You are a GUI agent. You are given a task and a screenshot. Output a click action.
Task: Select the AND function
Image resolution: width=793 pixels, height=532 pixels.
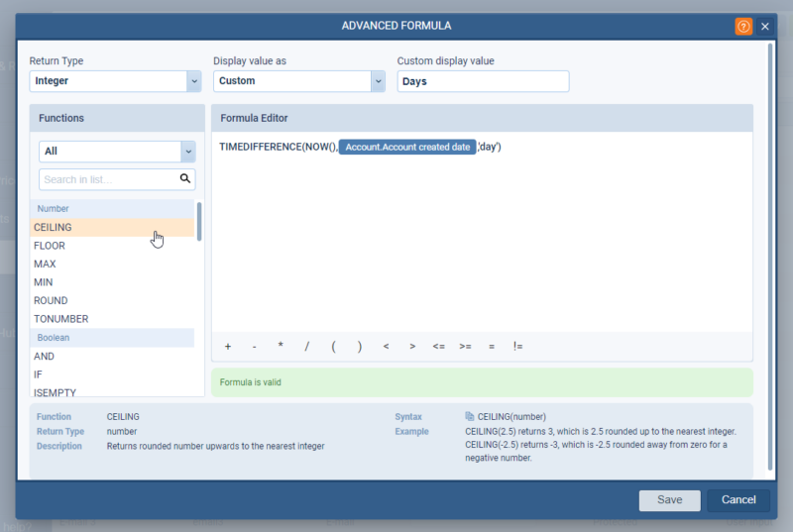(x=112, y=357)
